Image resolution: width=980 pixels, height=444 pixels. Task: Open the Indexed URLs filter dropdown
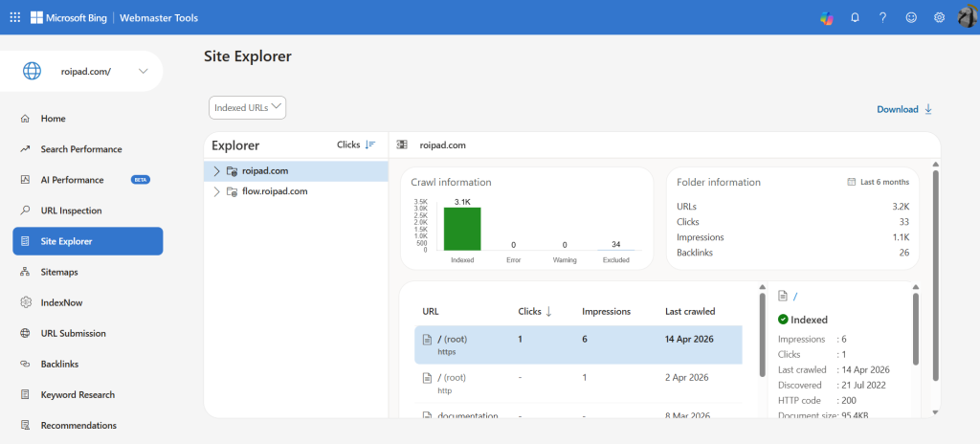248,107
